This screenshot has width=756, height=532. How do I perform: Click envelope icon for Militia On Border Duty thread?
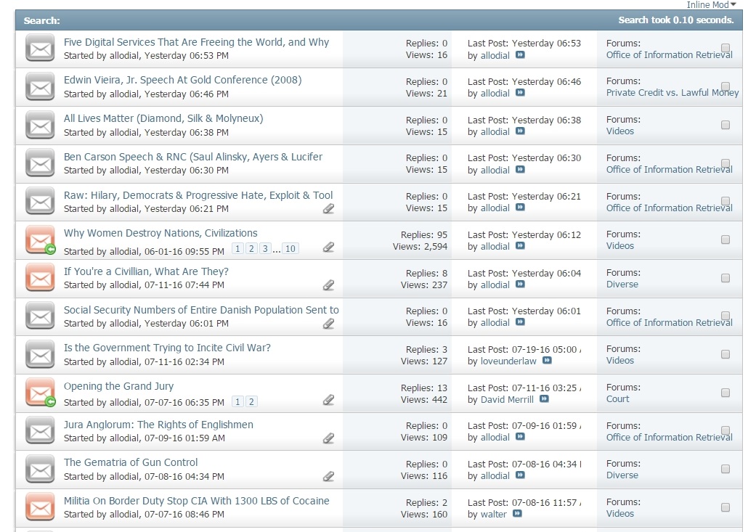[41, 507]
